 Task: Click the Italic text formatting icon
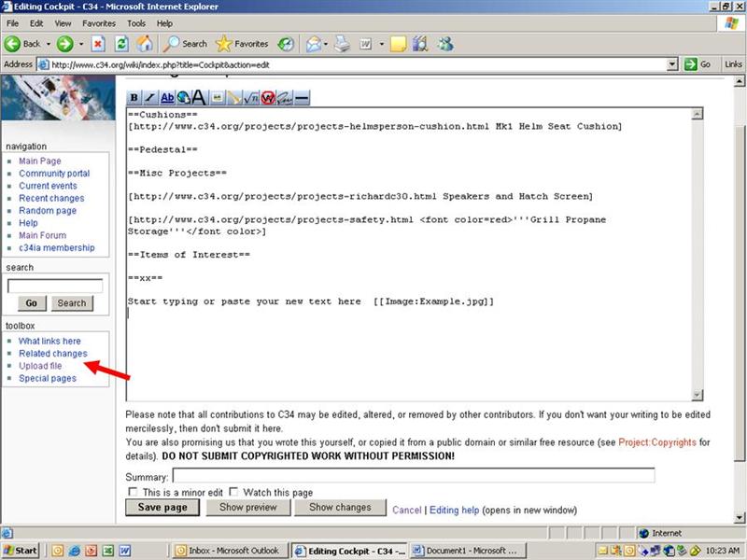tap(150, 97)
